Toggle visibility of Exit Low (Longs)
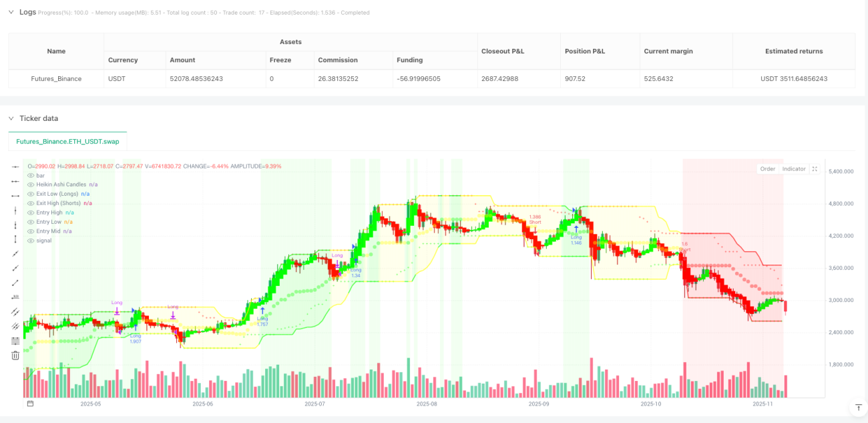Screen dimensions: 868x423 [x=30, y=193]
